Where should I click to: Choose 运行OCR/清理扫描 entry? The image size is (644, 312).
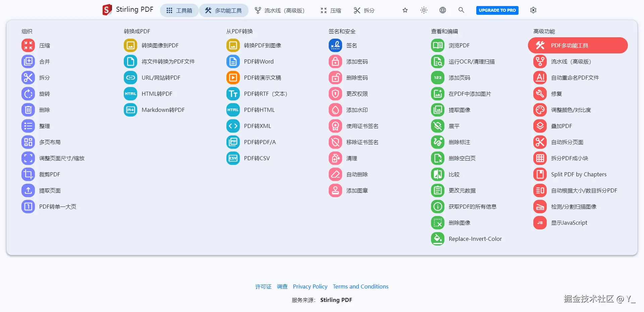point(463,61)
